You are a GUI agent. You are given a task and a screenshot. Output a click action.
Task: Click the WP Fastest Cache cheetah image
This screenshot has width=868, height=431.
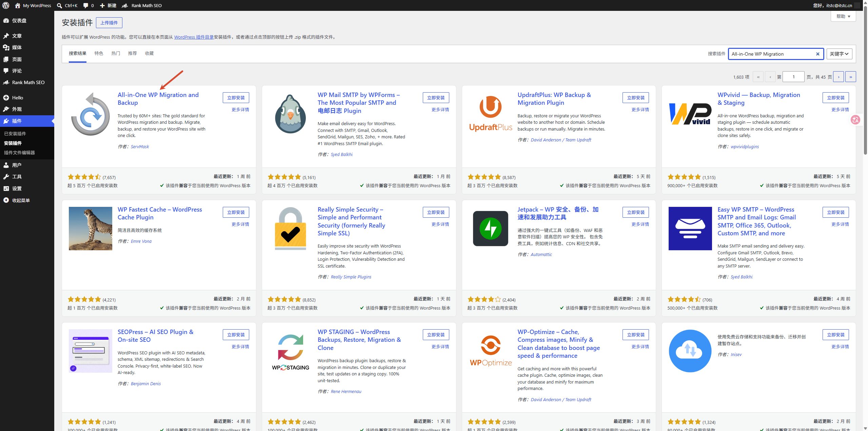[90, 229]
